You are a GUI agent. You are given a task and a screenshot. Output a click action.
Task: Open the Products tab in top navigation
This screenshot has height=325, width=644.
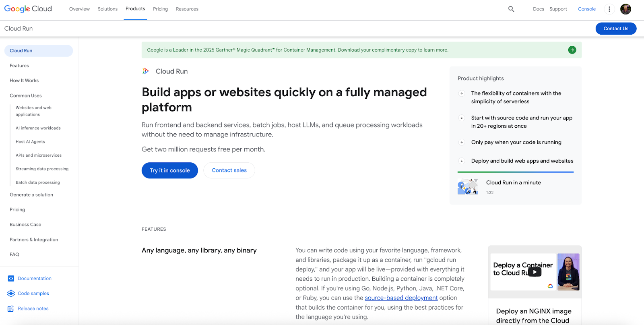coord(135,9)
